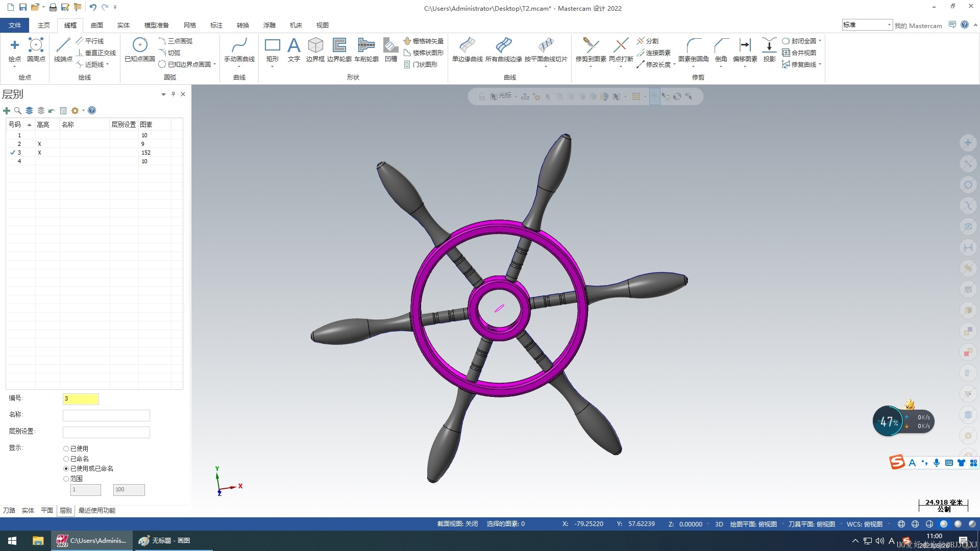Toggle highlight cell for level 1
980x551 pixels.
point(47,135)
